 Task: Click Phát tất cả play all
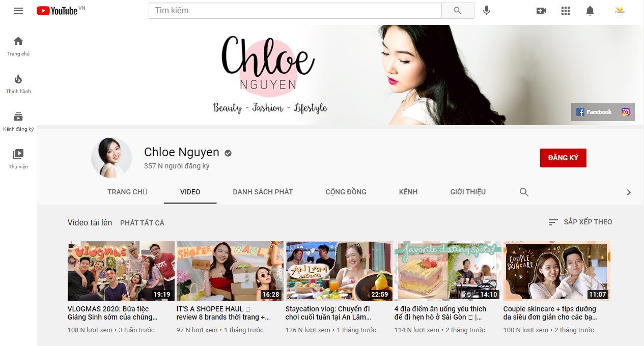pos(142,223)
